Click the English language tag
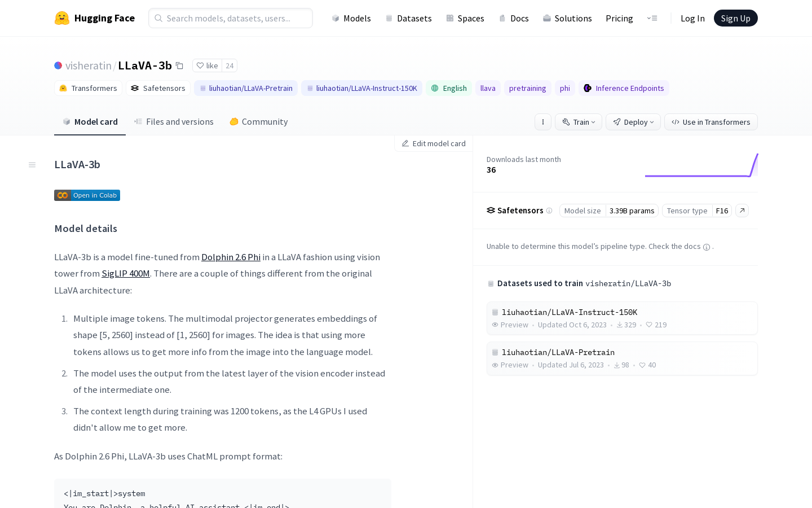 point(449,88)
